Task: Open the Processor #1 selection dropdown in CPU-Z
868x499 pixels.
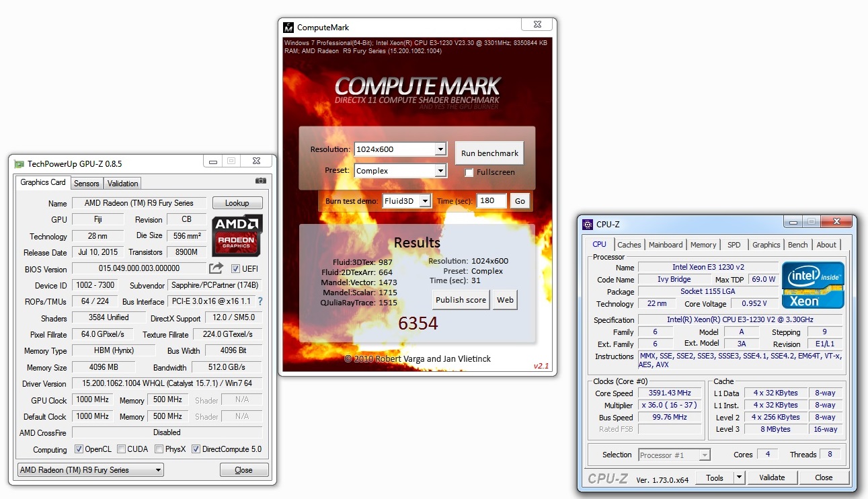Action: coord(674,455)
